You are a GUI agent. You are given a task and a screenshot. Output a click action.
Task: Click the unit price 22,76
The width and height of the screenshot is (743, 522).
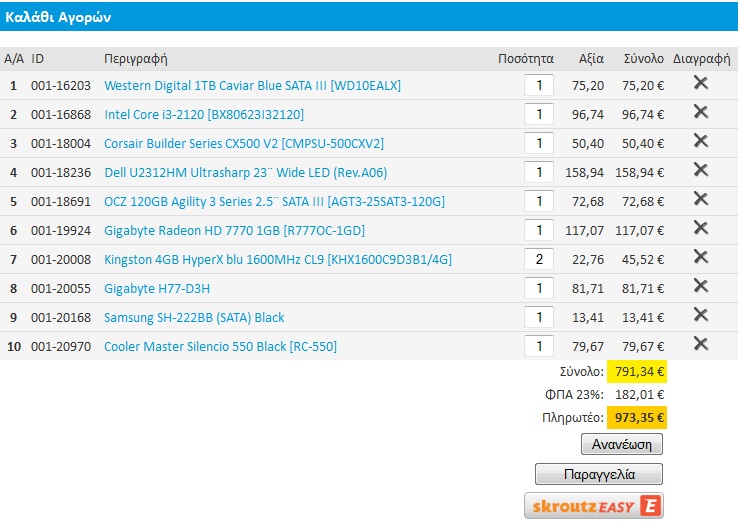588,260
